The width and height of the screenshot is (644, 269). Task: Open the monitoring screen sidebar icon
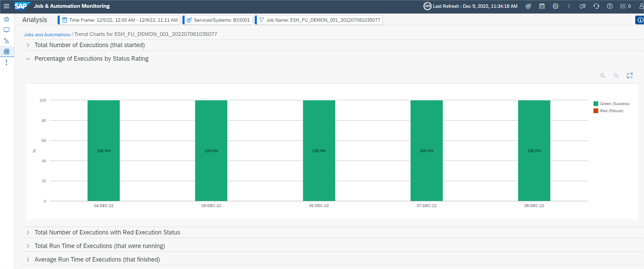(x=6, y=30)
